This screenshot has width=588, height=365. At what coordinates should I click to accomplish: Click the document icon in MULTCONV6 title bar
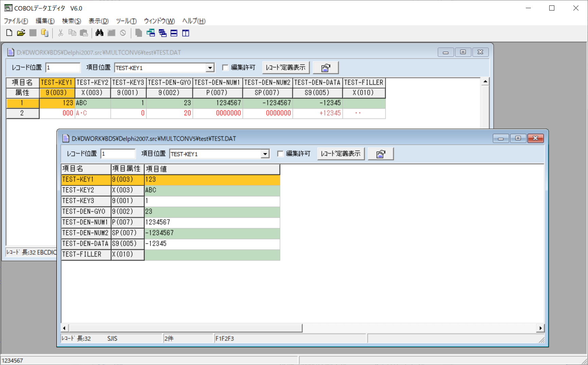[11, 52]
